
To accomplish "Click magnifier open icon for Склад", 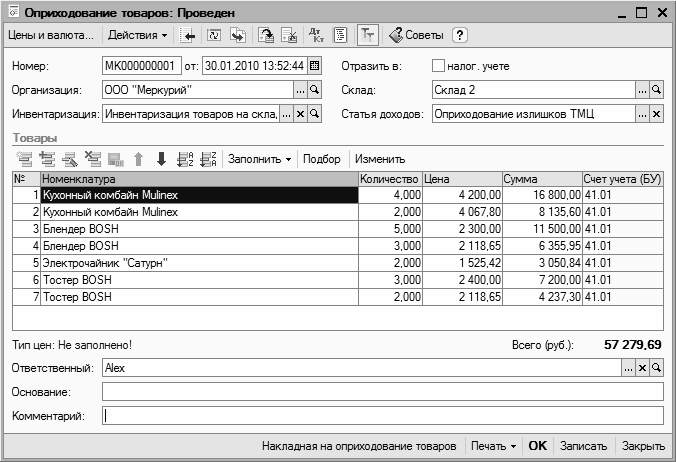I will (656, 90).
